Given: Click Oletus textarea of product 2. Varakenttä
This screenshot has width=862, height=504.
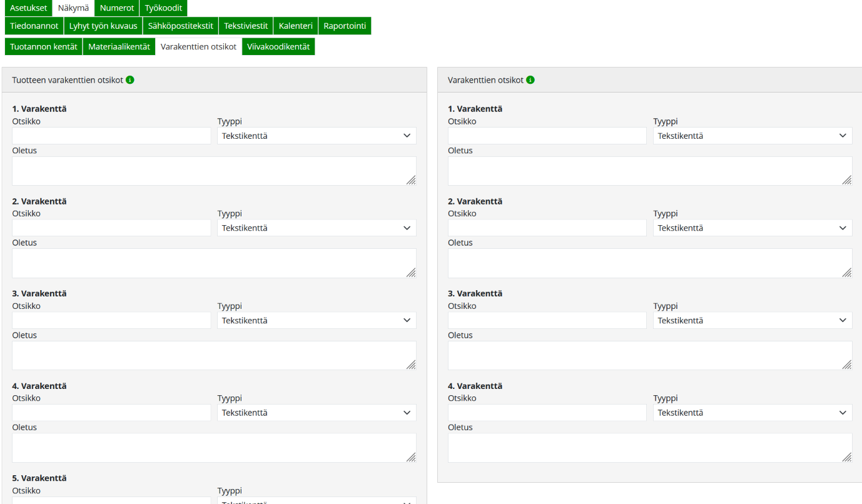Looking at the screenshot, I should click(x=214, y=263).
